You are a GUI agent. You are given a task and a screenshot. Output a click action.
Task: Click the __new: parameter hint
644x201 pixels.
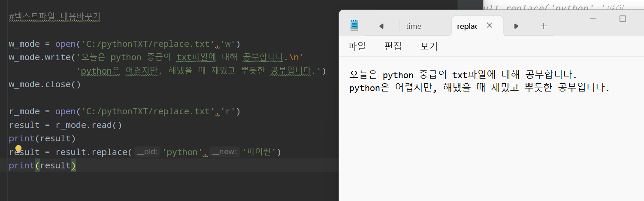(x=224, y=152)
